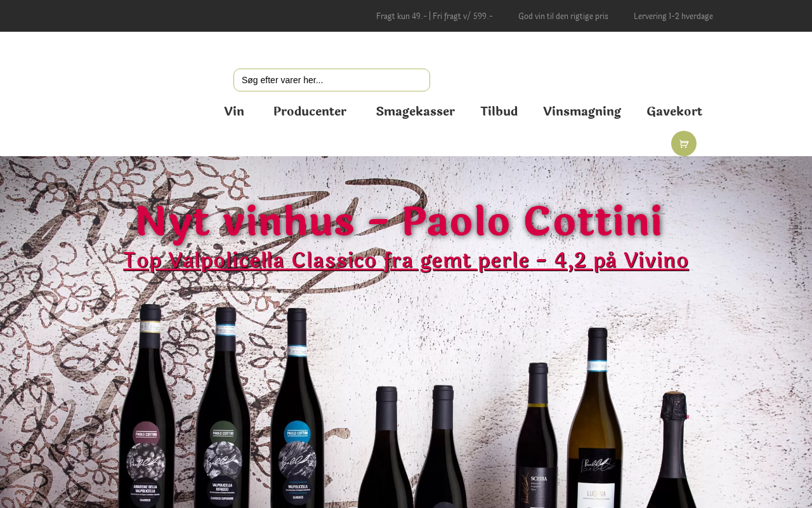Open the shopping cart icon

coord(683,144)
